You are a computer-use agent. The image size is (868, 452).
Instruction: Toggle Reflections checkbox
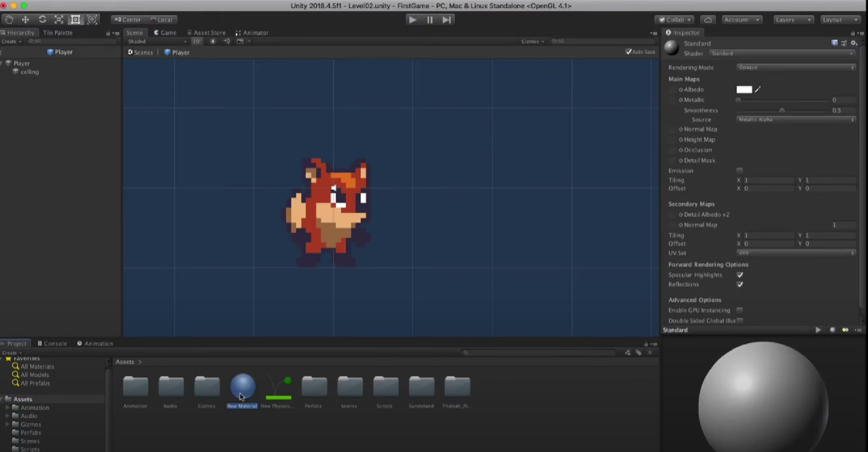[740, 284]
